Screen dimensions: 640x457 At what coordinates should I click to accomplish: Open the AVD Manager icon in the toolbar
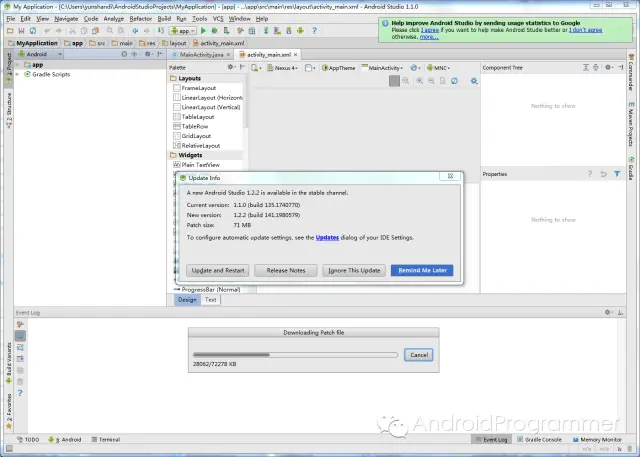click(277, 31)
